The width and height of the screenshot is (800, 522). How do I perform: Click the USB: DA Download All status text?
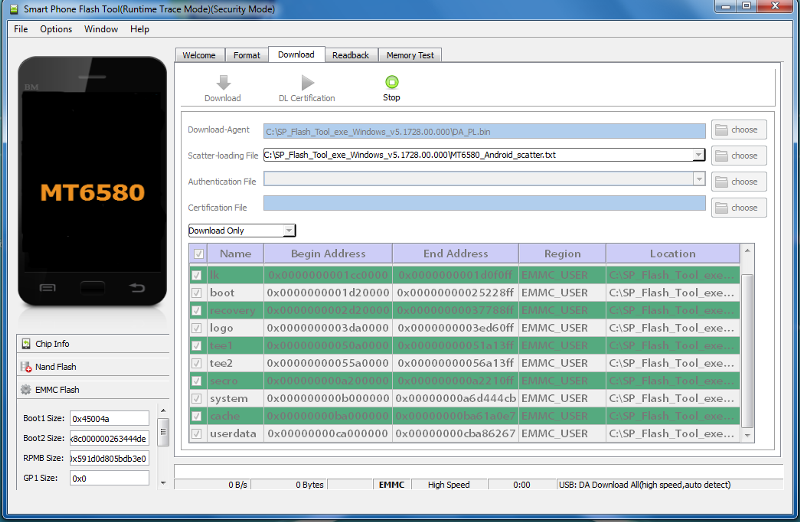point(645,485)
